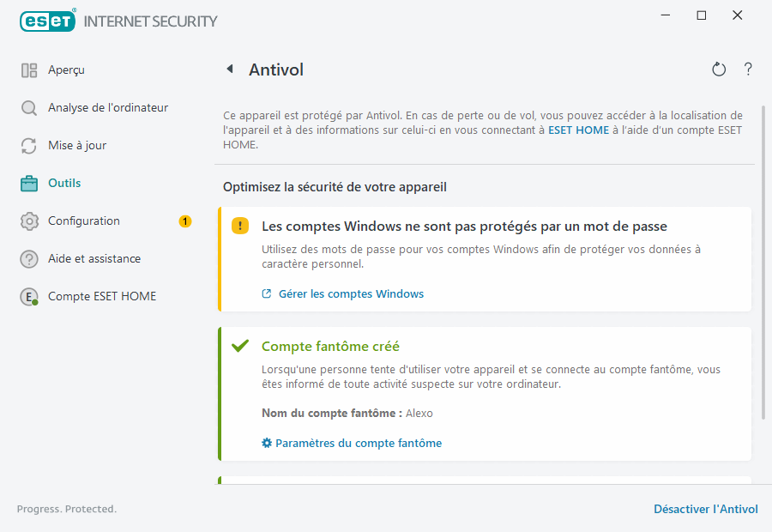
Task: Select Analyse de l'ordinateur in sidebar
Action: [x=108, y=108]
